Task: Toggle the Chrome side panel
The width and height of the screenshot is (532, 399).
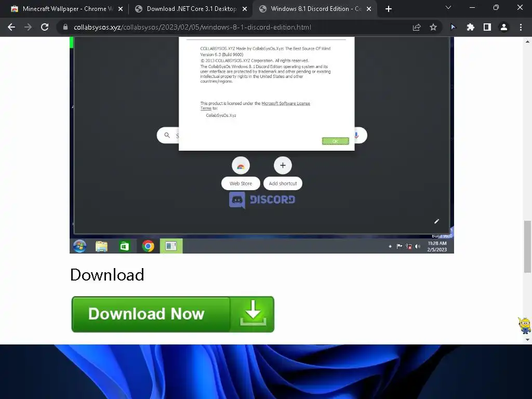Action: click(x=487, y=27)
